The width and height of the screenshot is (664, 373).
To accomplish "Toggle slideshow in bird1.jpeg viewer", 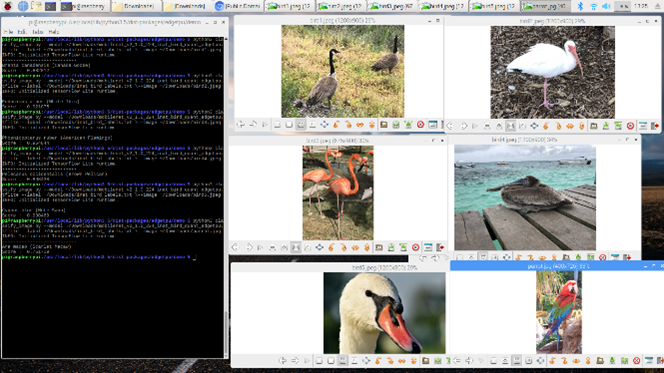I will coord(265,124).
